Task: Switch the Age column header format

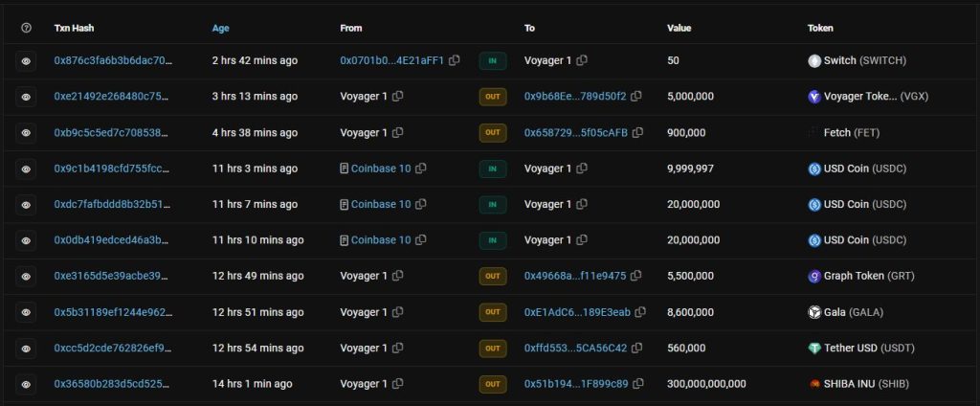Action: pyautogui.click(x=221, y=28)
